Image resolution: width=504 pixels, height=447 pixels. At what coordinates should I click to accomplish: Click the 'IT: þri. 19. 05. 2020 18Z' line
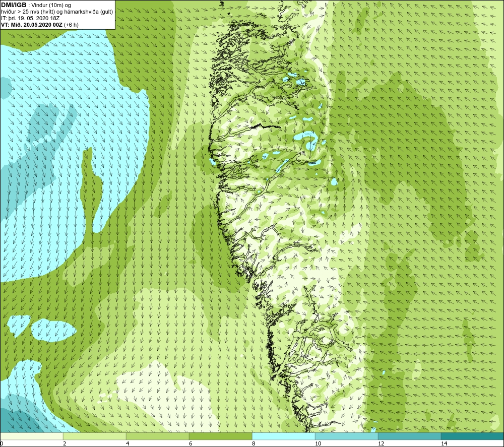point(30,18)
